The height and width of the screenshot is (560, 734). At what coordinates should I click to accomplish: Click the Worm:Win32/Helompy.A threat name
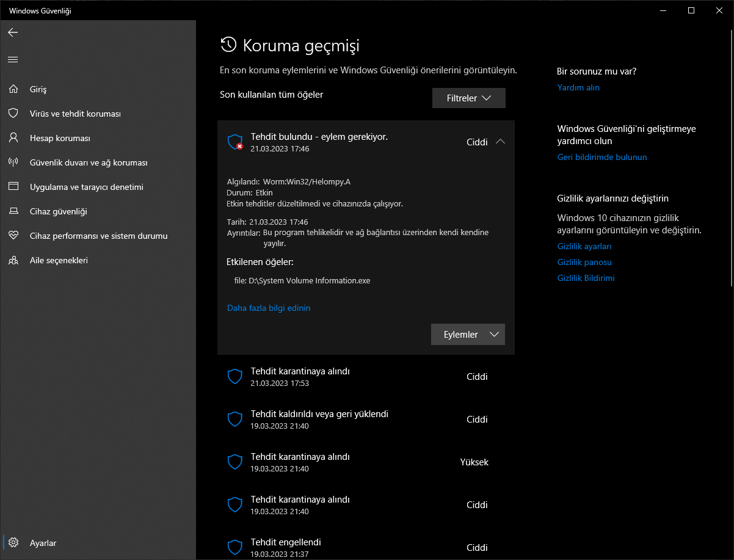(307, 181)
